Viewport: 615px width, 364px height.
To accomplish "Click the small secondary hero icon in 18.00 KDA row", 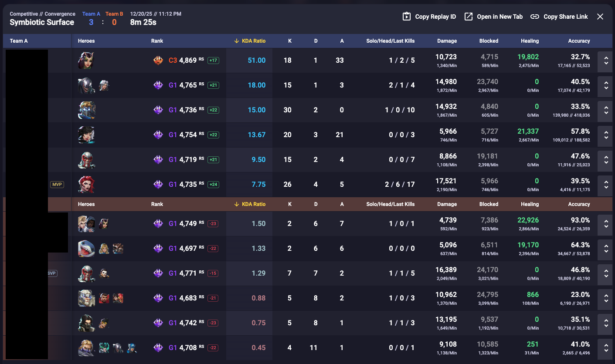I will [104, 85].
